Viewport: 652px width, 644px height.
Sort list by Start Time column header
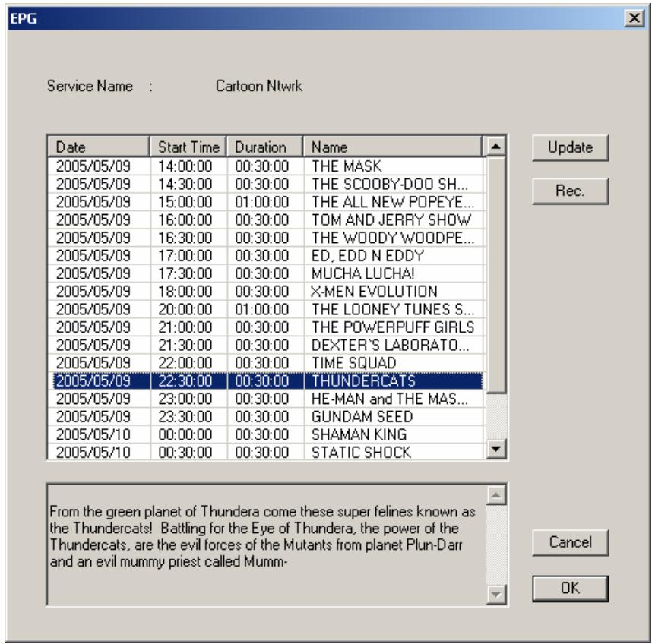188,147
